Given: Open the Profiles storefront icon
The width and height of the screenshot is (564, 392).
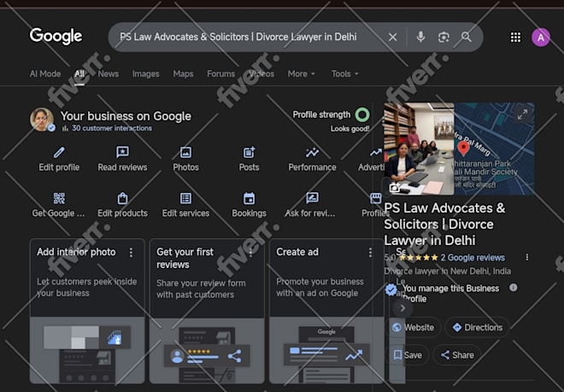Looking at the screenshot, I should tap(375, 198).
